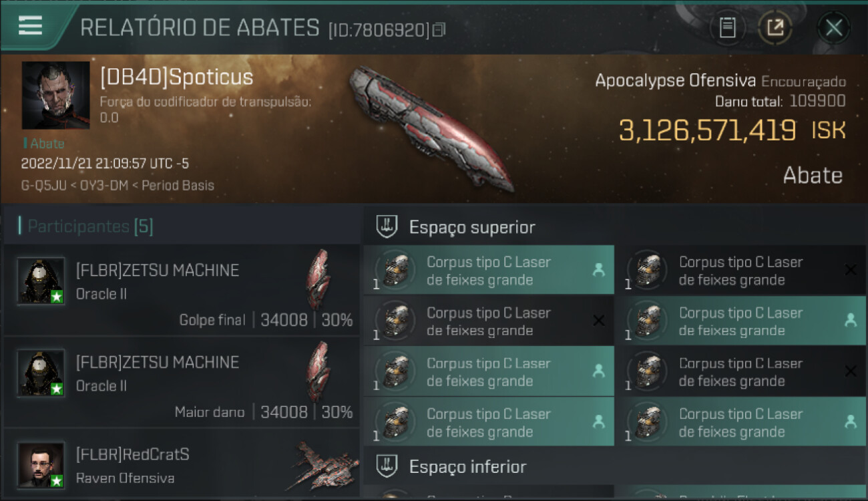Click the [DB4D]Spoticus pilot name
The height and width of the screenshot is (501, 868).
tap(176, 77)
